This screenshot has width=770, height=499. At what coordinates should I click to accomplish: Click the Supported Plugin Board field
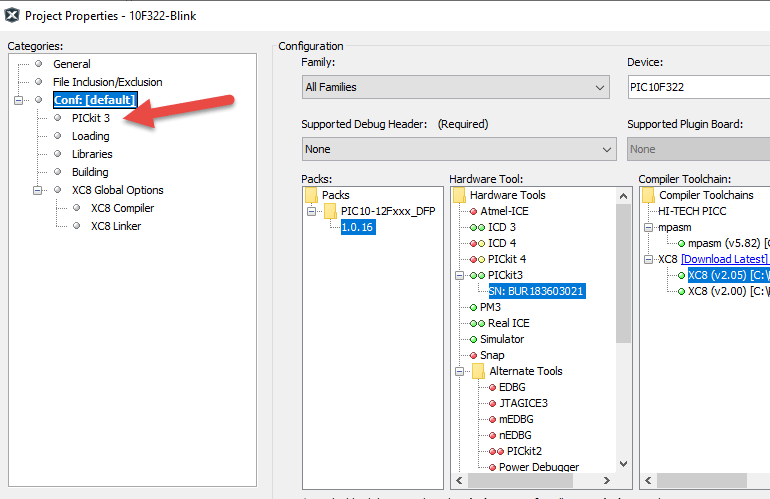(699, 149)
